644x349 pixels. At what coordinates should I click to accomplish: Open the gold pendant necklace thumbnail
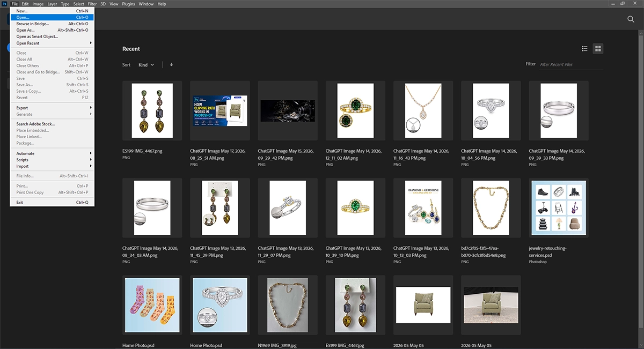click(423, 111)
